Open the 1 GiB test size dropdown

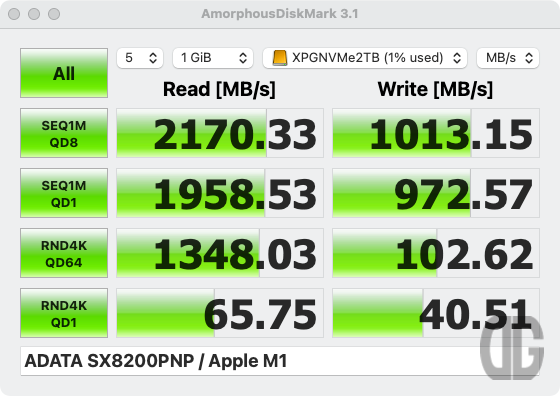(213, 57)
